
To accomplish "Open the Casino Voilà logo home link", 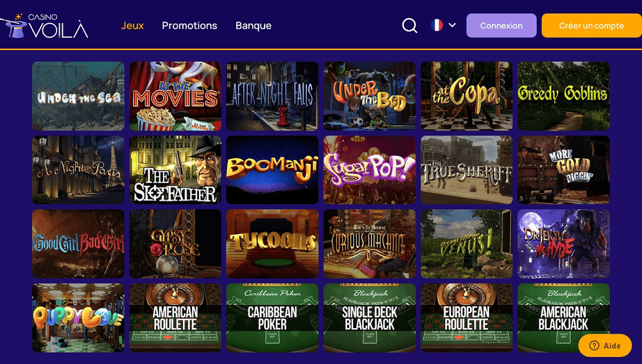I will (44, 26).
